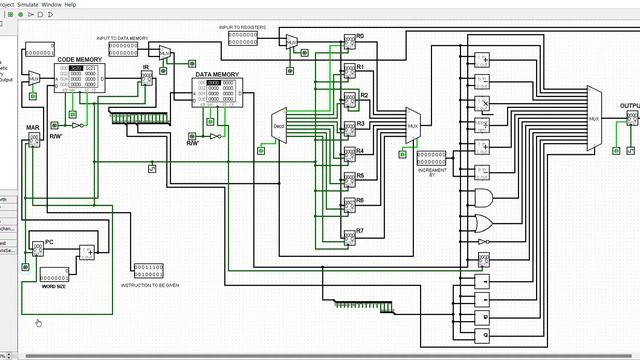
Task: Toggle the input pin beside the PC register
Action: tap(25, 267)
